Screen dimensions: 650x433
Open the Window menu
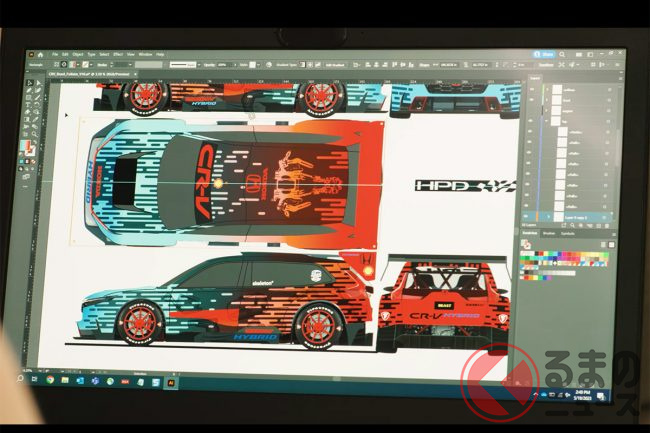pyautogui.click(x=145, y=54)
